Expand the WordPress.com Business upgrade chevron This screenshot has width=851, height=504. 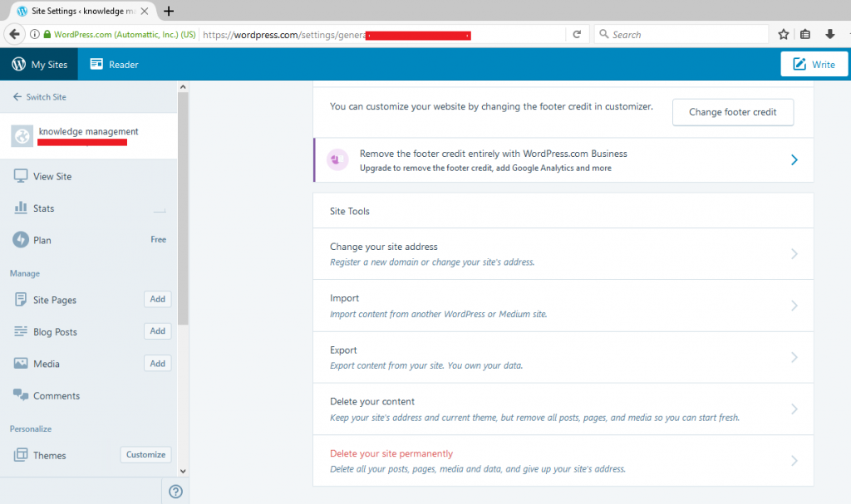tap(794, 159)
